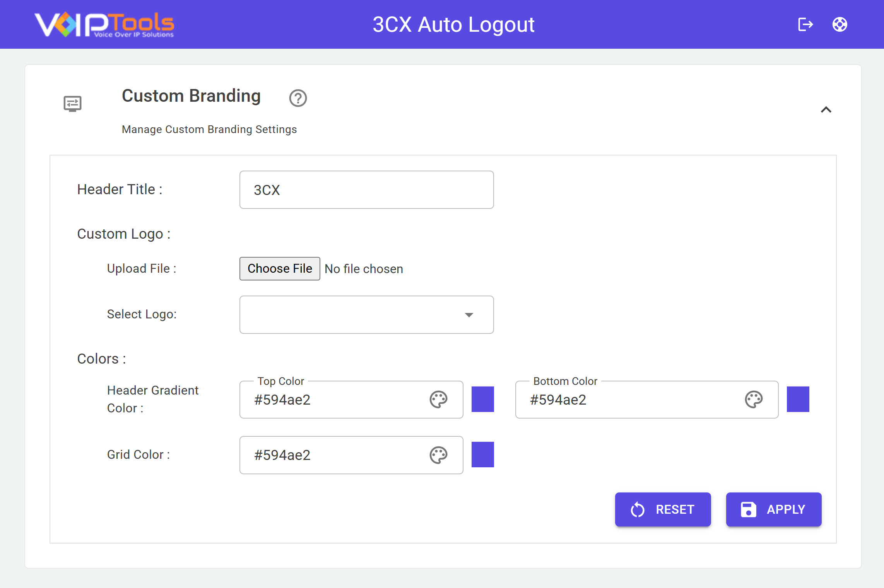The height and width of the screenshot is (588, 884).
Task: Click the 'Grid Color :' label
Action: click(x=138, y=455)
